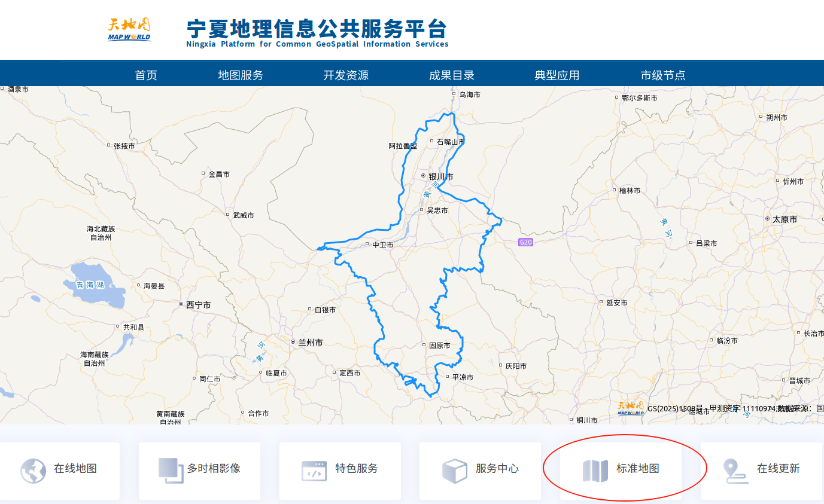Select 市级节点 in the navigation bar
Viewport: 824px width, 504px height.
(663, 75)
